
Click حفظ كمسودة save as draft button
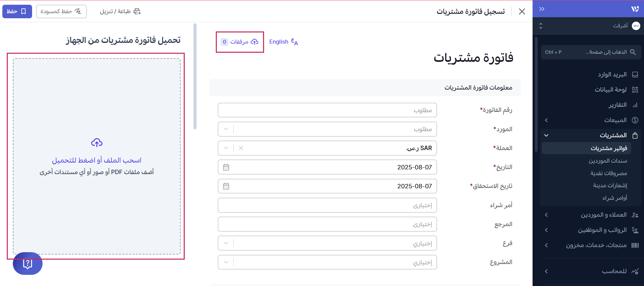[61, 11]
